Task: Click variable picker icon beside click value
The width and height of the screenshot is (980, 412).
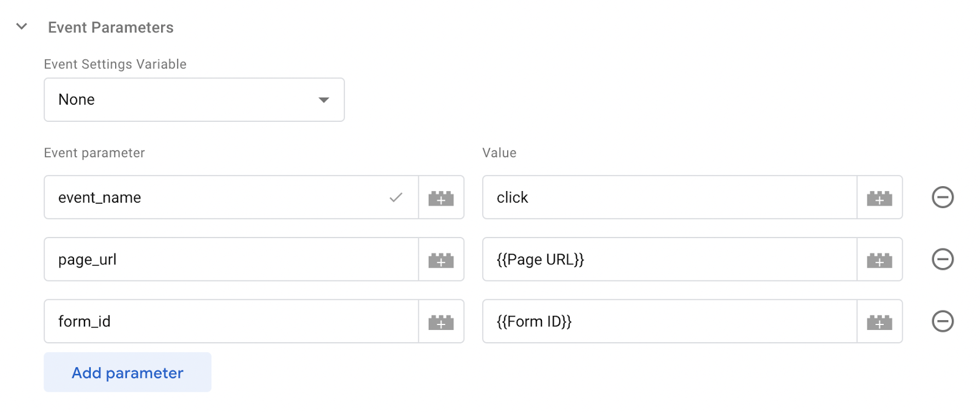Action: point(879,198)
